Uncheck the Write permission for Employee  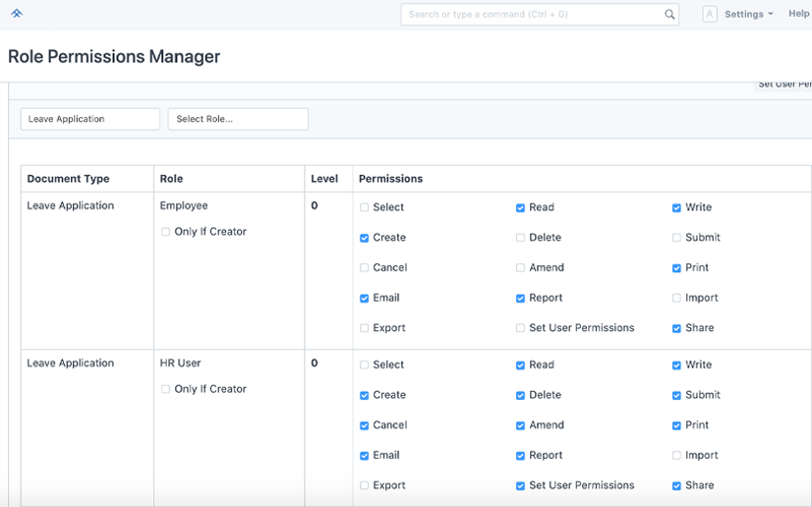click(x=676, y=207)
